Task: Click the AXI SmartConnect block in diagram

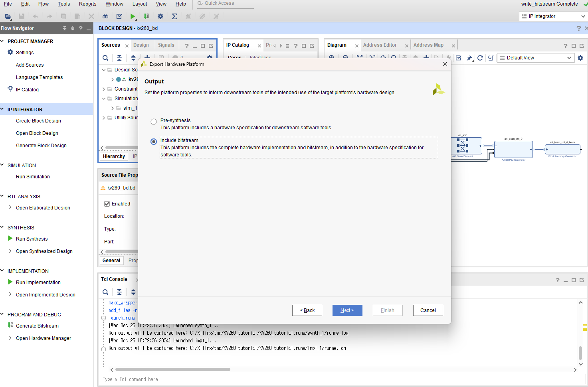Action: click(x=467, y=146)
